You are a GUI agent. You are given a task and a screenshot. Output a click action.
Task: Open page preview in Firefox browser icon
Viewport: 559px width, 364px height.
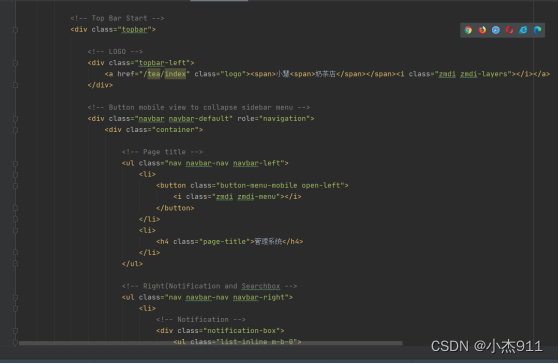482,30
